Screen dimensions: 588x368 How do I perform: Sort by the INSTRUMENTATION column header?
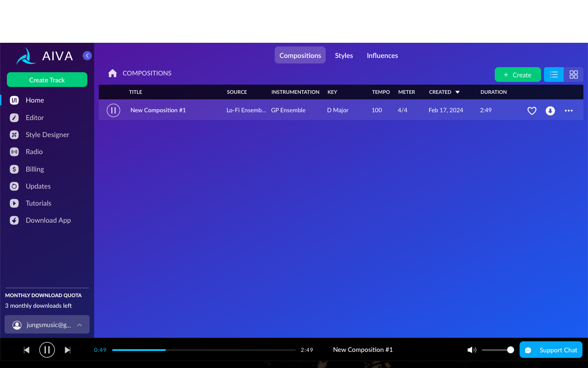(295, 92)
